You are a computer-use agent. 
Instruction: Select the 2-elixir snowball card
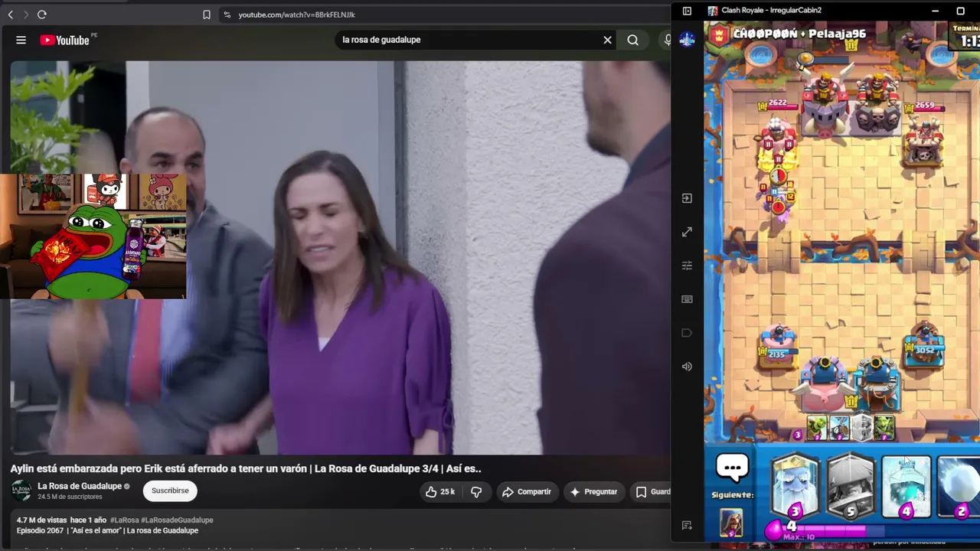pyautogui.click(x=959, y=487)
